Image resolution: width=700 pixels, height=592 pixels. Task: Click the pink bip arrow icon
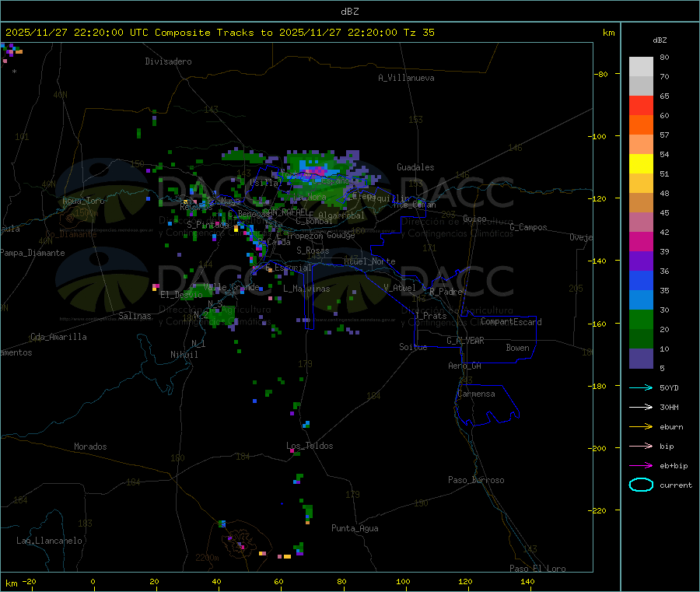click(641, 446)
